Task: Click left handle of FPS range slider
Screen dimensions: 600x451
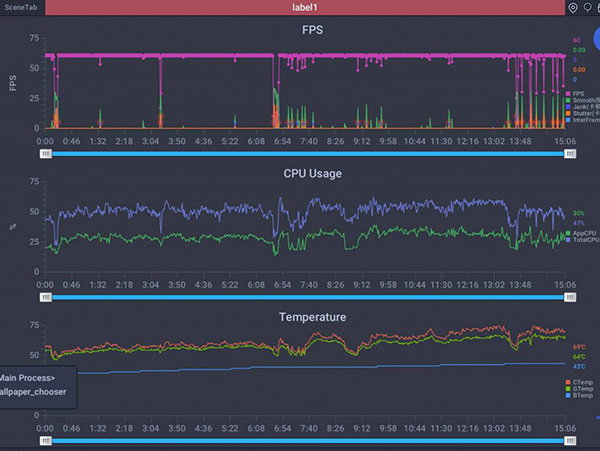Action: coord(45,154)
